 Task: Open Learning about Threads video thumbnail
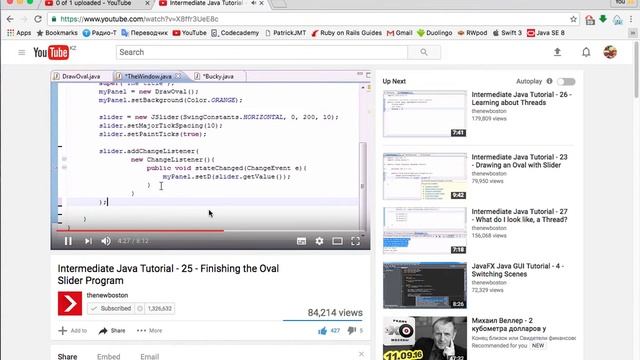coord(424,114)
